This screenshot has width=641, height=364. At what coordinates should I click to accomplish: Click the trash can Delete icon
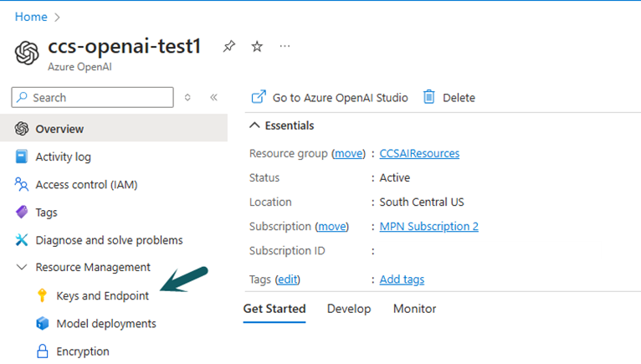[428, 97]
